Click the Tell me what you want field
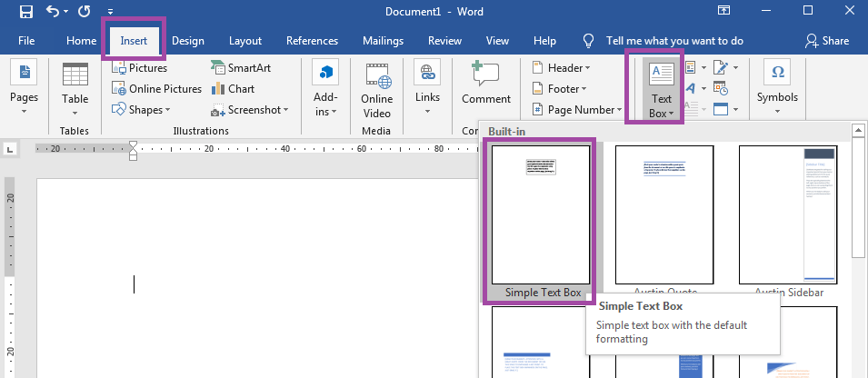The width and height of the screenshot is (868, 378). [673, 41]
